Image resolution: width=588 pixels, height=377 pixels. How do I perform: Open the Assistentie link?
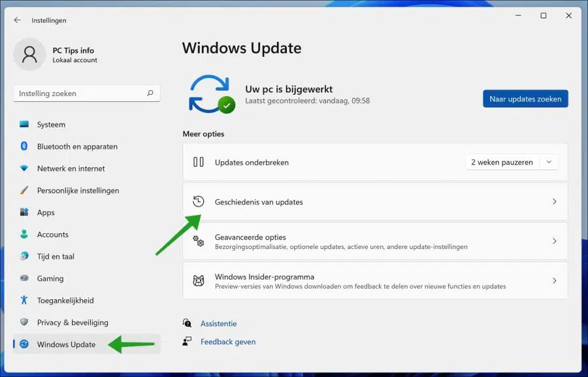pyautogui.click(x=219, y=323)
